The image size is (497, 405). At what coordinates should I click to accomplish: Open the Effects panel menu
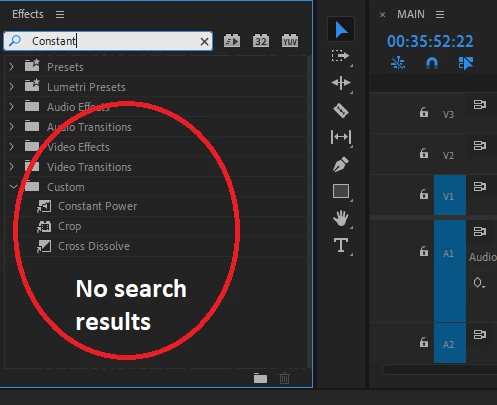(x=60, y=14)
